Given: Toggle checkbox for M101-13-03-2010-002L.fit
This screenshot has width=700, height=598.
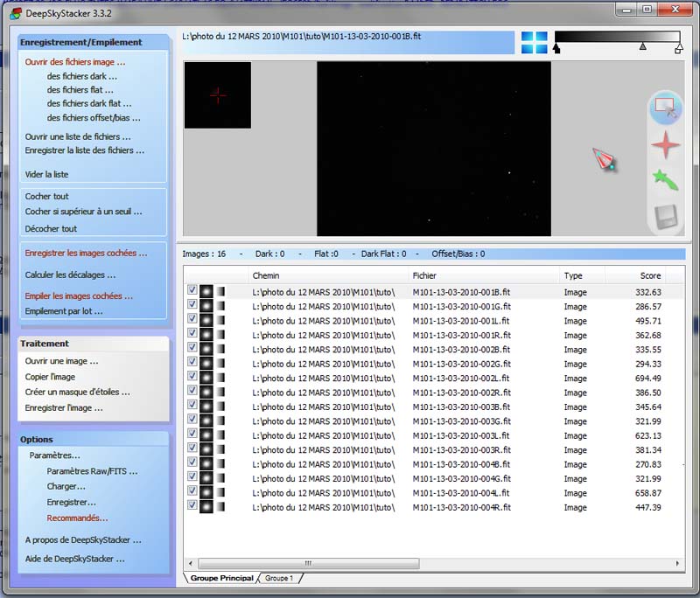Looking at the screenshot, I should click(192, 379).
